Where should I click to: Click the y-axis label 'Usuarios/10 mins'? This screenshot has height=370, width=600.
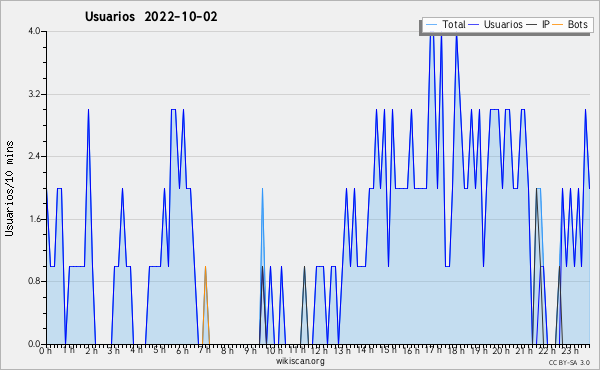[x=9, y=189]
